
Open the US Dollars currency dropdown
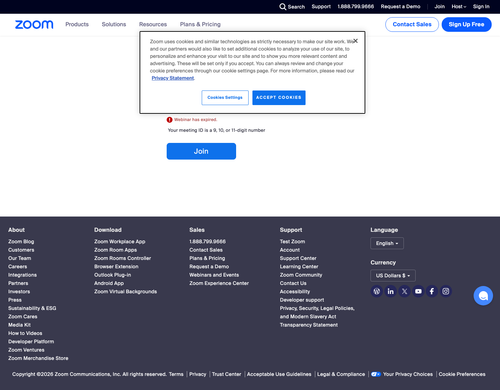click(x=393, y=276)
